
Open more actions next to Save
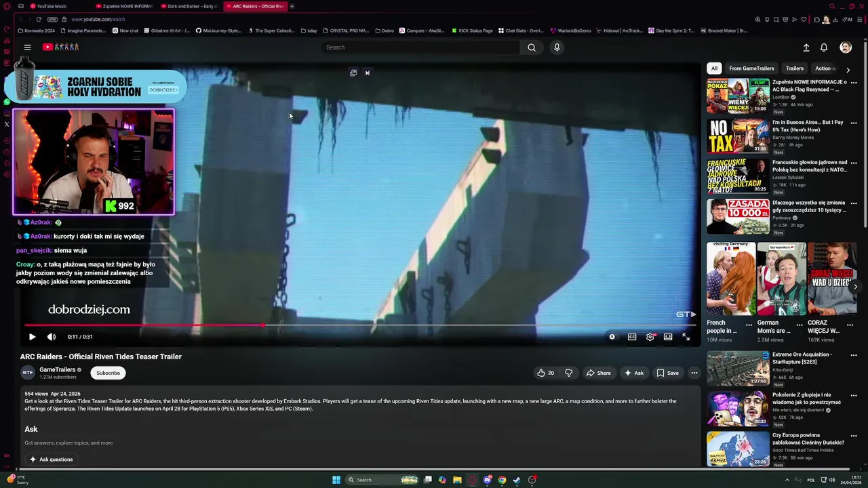[x=694, y=373]
